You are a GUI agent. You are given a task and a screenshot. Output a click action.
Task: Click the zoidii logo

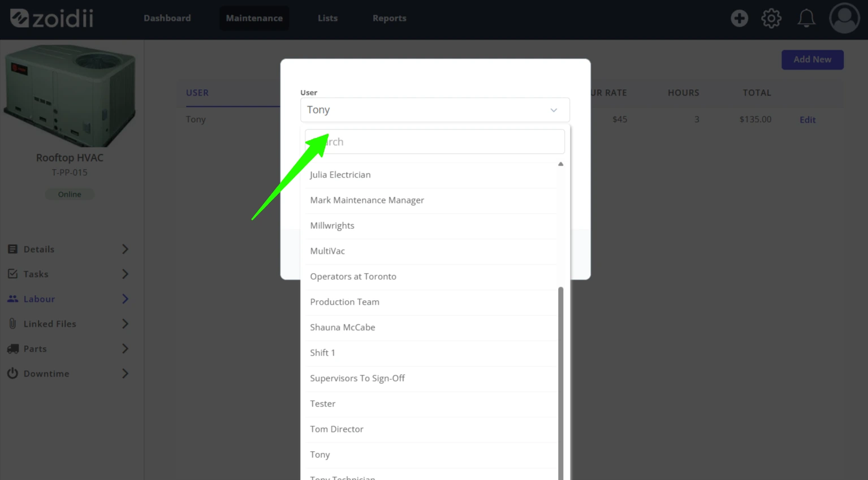tap(51, 18)
